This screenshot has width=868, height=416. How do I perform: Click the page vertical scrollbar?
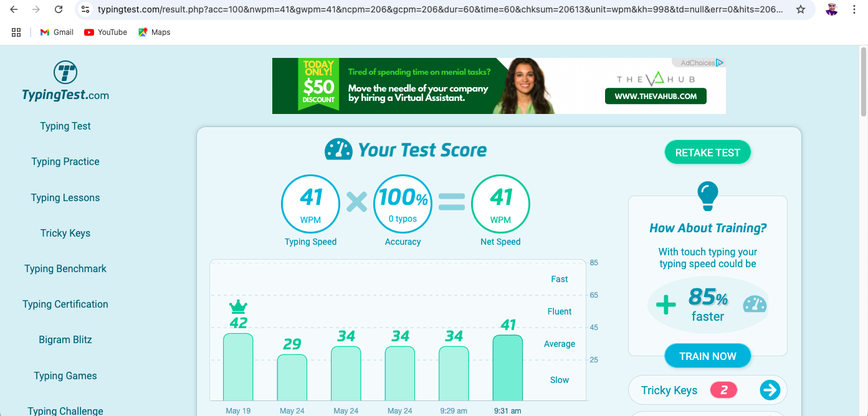coord(864,81)
